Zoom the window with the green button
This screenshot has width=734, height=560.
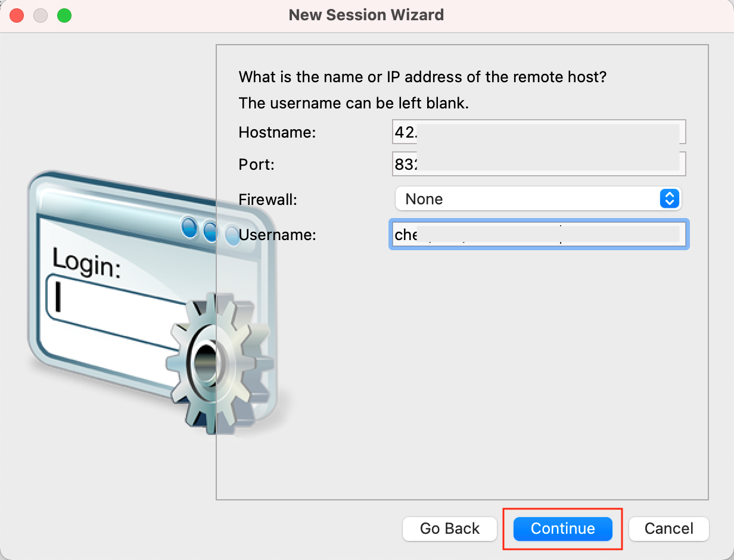tap(64, 15)
